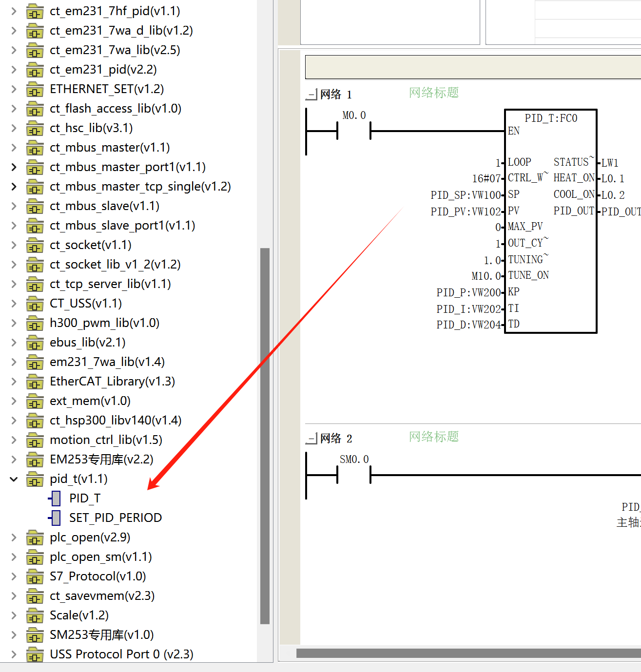Select the ct_em231_7wa_lib(v2.5) tree item
Screen dimensions: 641x672
tap(115, 50)
